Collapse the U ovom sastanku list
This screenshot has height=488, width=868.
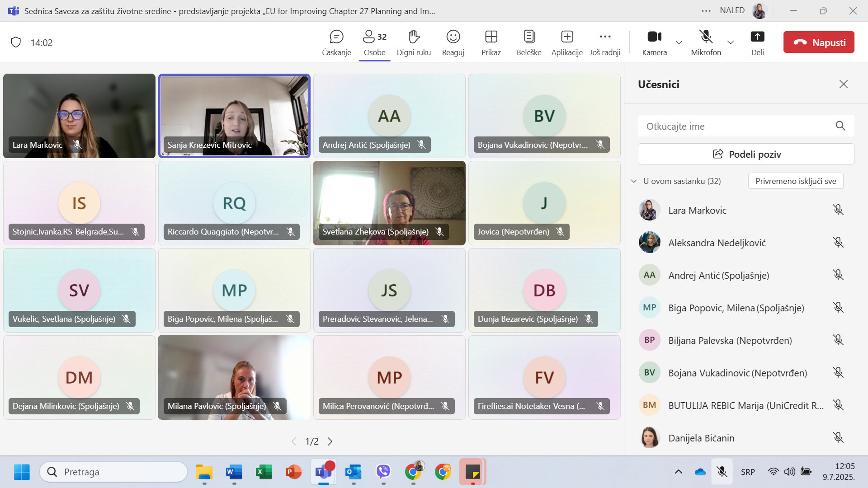[634, 181]
